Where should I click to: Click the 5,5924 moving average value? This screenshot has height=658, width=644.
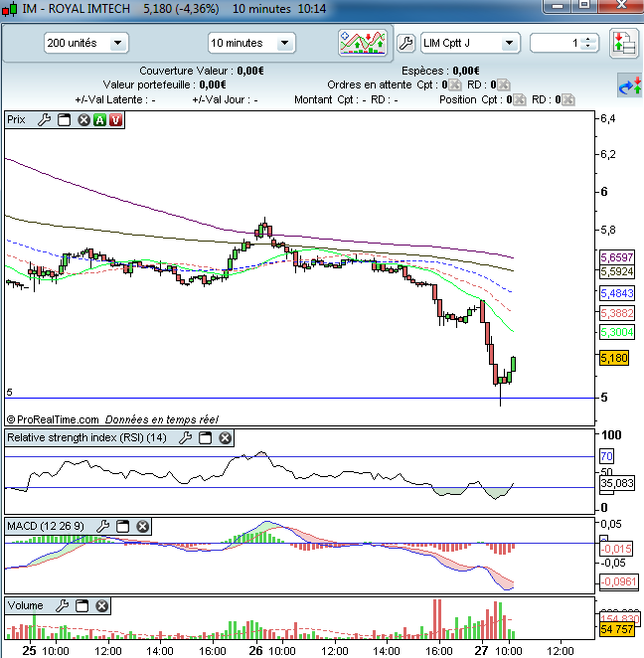[617, 271]
